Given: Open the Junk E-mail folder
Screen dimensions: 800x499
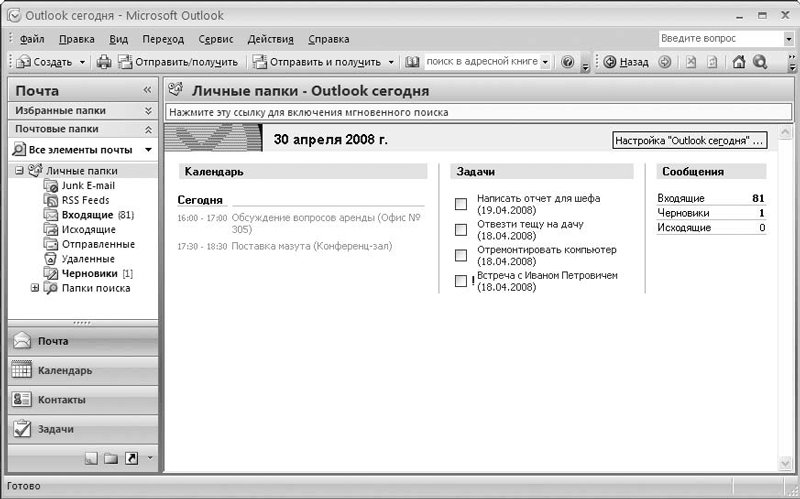Looking at the screenshot, I should [88, 185].
